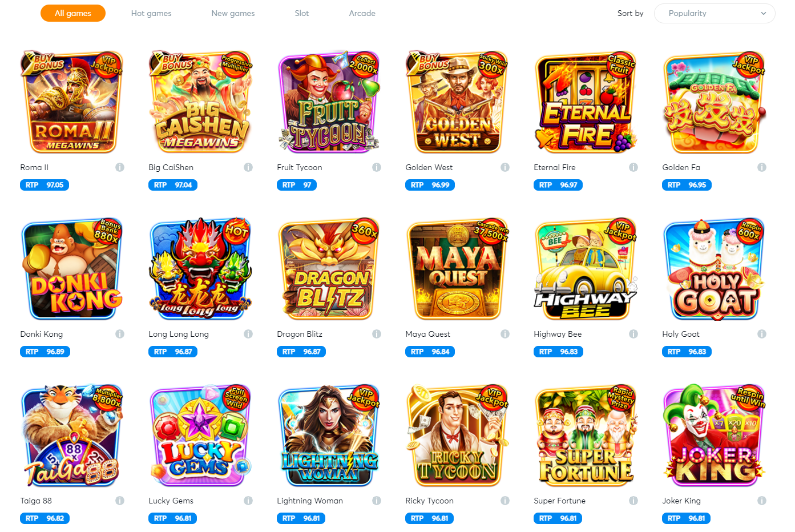Expand the Popularity sort dropdown
795x532 pixels.
coord(715,13)
